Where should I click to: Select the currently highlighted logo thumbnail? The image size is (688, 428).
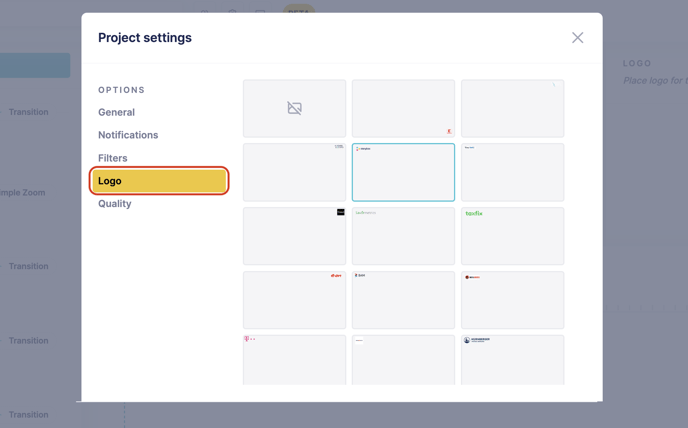(x=403, y=172)
